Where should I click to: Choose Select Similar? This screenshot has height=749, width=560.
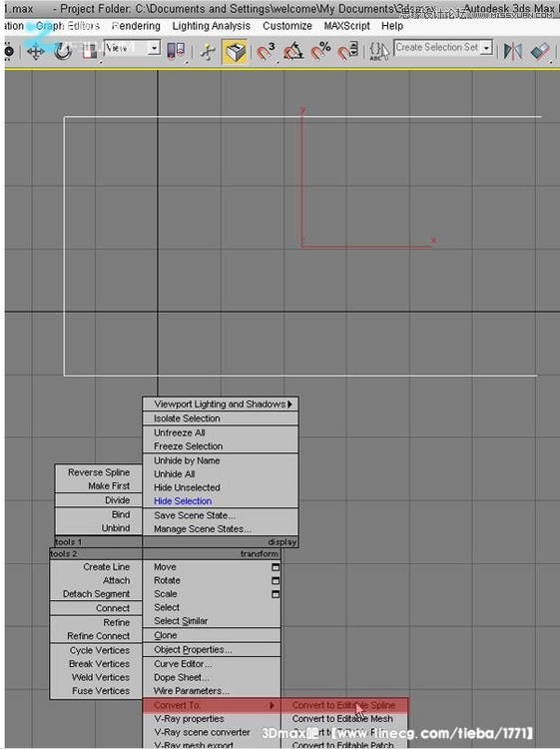[x=212, y=621]
